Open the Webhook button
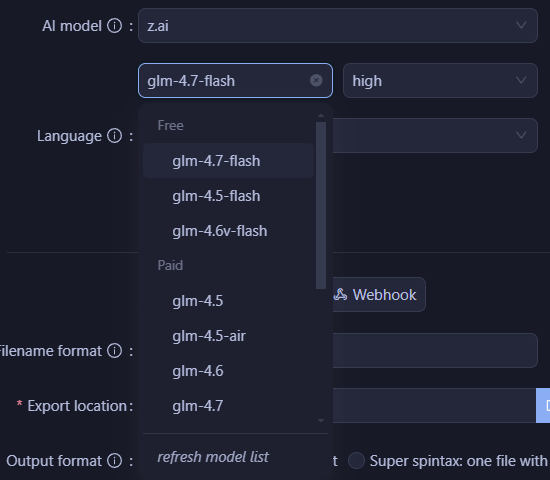The image size is (550, 480). pyautogui.click(x=379, y=294)
